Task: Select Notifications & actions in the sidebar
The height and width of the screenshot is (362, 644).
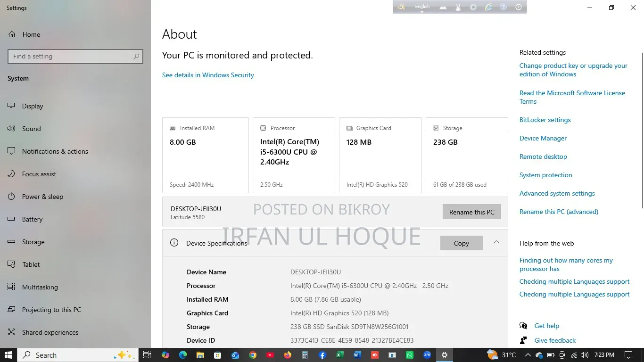Action: coord(75,151)
